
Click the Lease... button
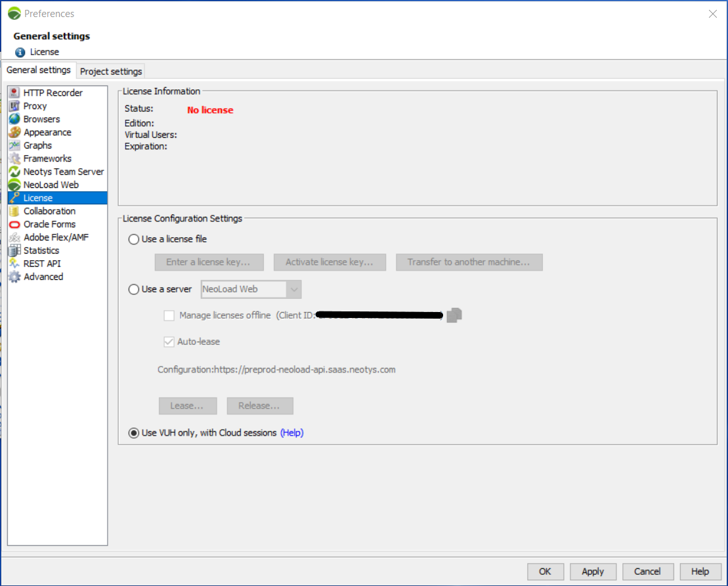(x=188, y=406)
